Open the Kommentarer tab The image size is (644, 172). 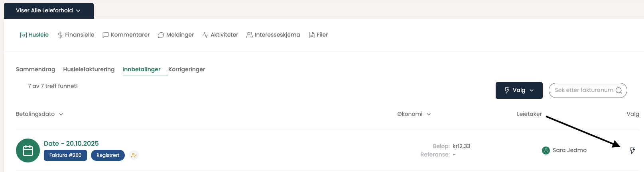(x=126, y=35)
